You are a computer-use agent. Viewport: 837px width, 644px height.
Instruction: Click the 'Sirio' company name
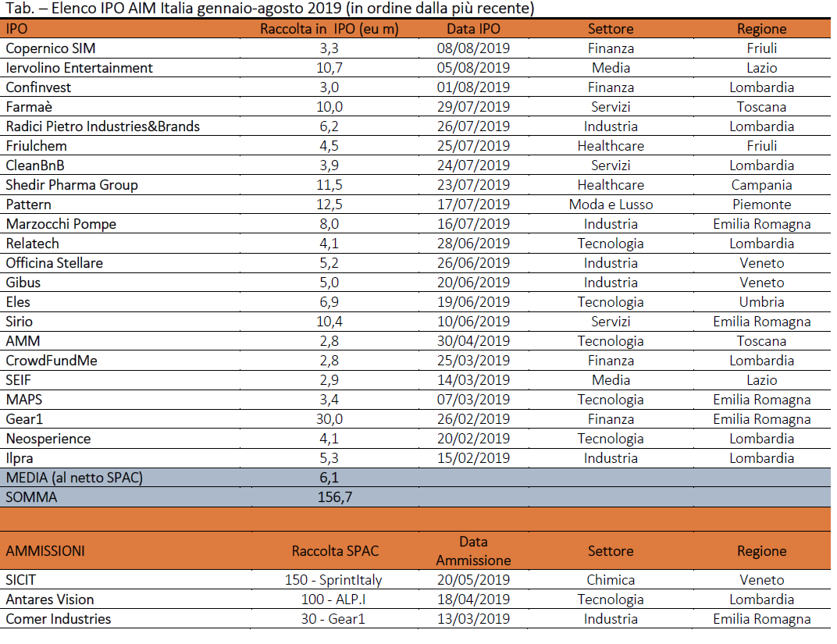pos(20,322)
